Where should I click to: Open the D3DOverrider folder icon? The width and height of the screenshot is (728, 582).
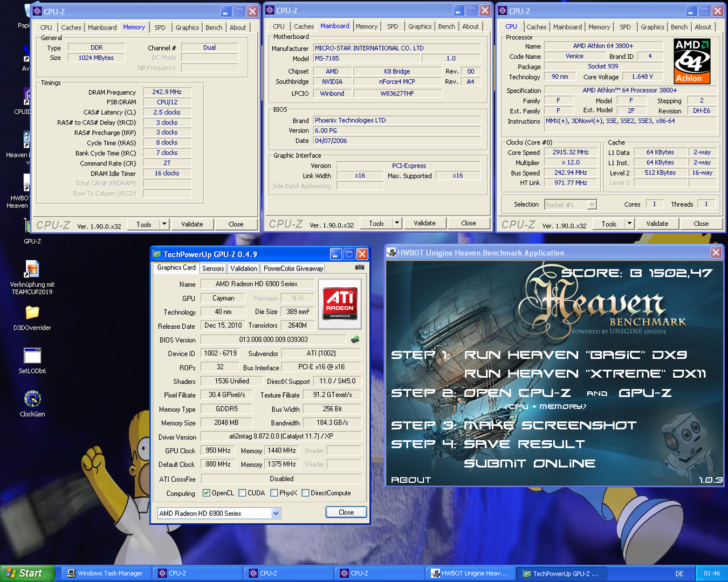coord(32,313)
